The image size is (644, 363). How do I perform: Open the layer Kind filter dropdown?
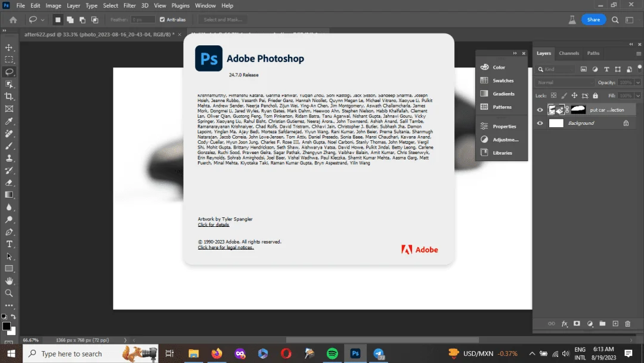tap(556, 69)
